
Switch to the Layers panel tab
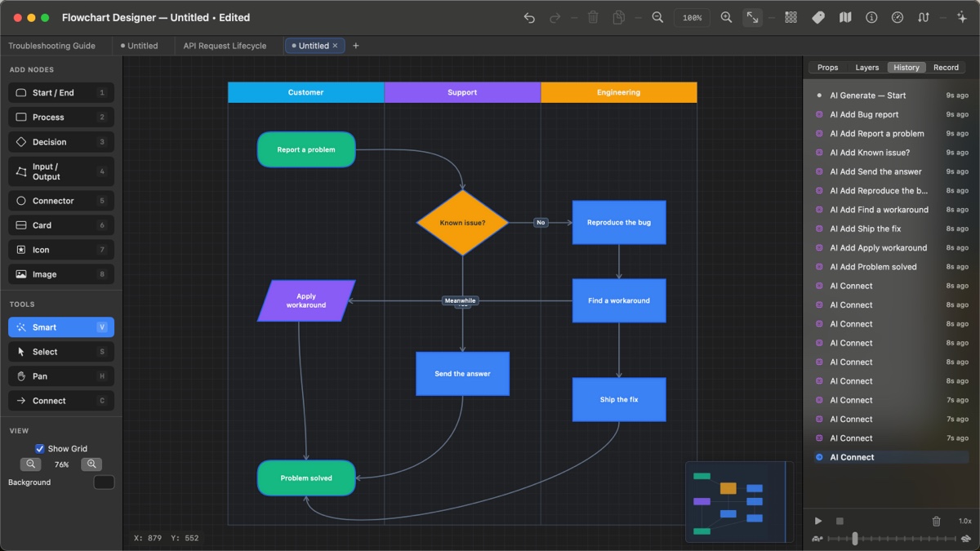[867, 68]
